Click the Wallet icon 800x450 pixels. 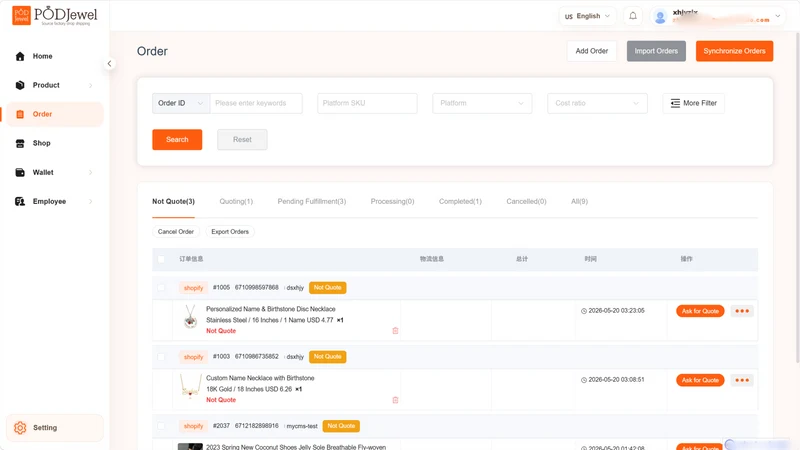click(20, 172)
